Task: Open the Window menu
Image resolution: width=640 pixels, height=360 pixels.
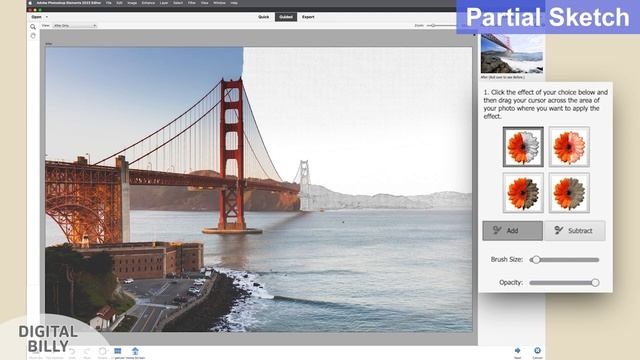Action: (x=219, y=3)
